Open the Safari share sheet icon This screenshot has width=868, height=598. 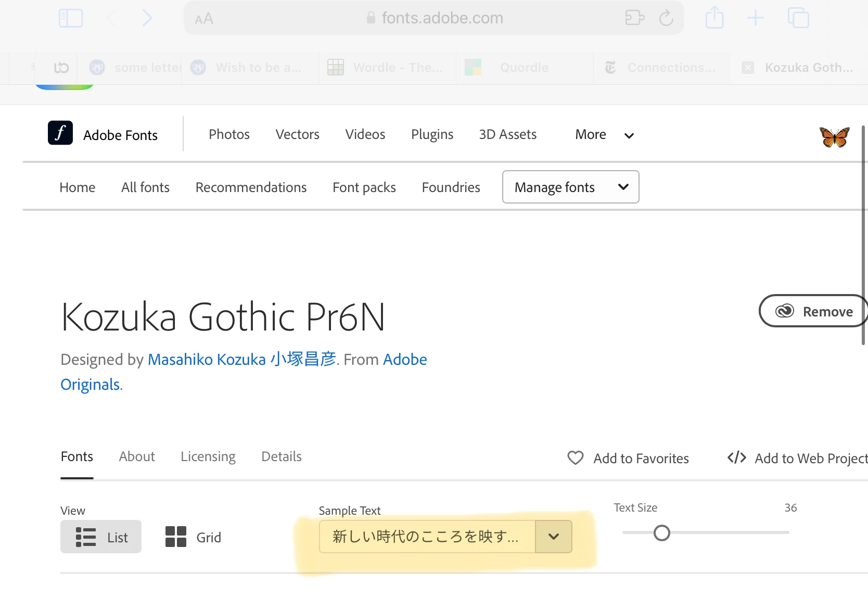(x=714, y=17)
